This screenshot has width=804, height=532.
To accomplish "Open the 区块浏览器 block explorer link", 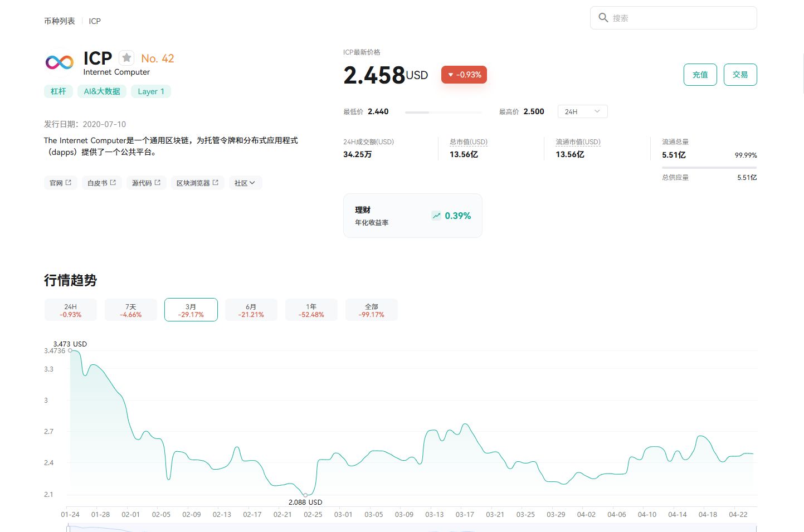I will [x=198, y=183].
